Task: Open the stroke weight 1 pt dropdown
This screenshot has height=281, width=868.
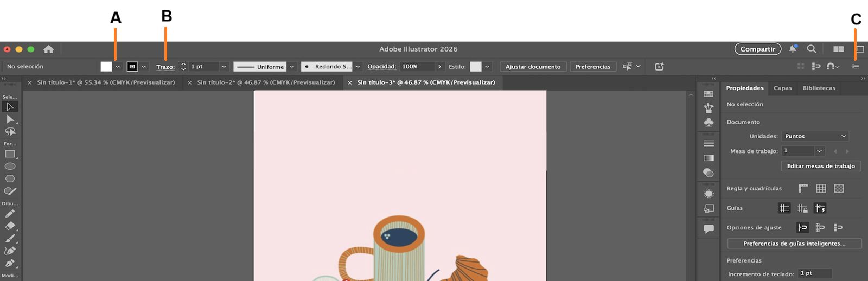Action: click(x=224, y=66)
